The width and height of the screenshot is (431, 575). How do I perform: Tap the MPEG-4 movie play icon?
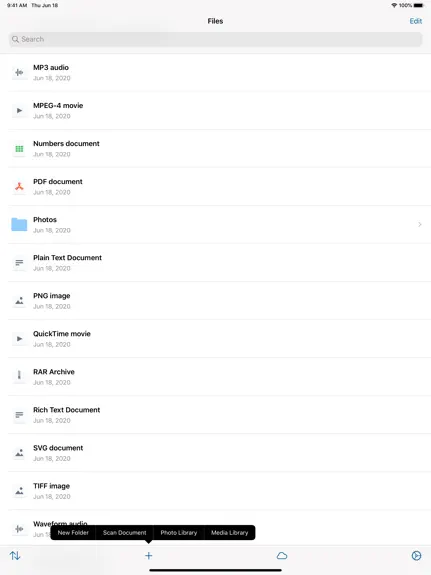click(x=19, y=110)
